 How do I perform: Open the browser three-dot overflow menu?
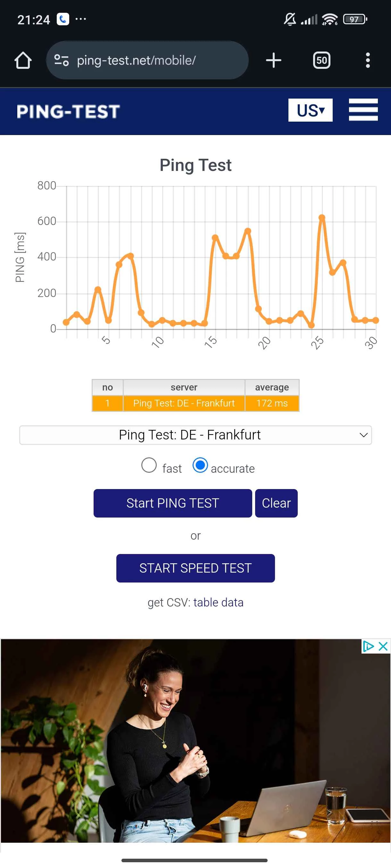367,61
